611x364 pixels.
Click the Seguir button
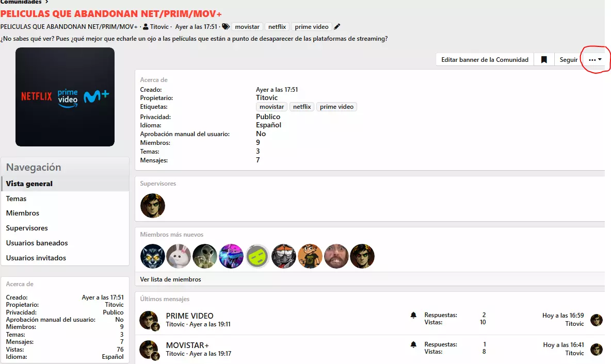[569, 60]
